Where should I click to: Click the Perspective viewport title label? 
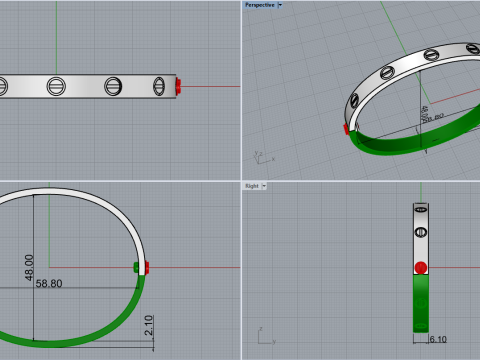pyautogui.click(x=260, y=5)
